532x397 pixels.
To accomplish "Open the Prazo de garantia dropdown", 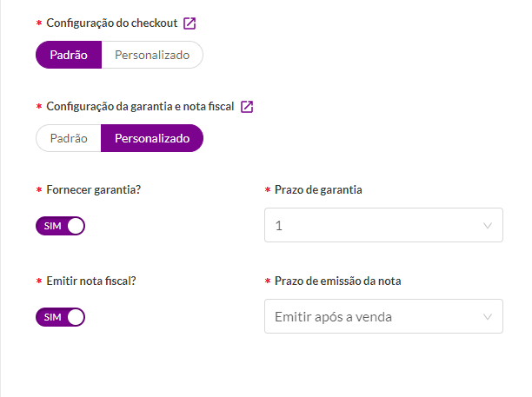I will (383, 225).
